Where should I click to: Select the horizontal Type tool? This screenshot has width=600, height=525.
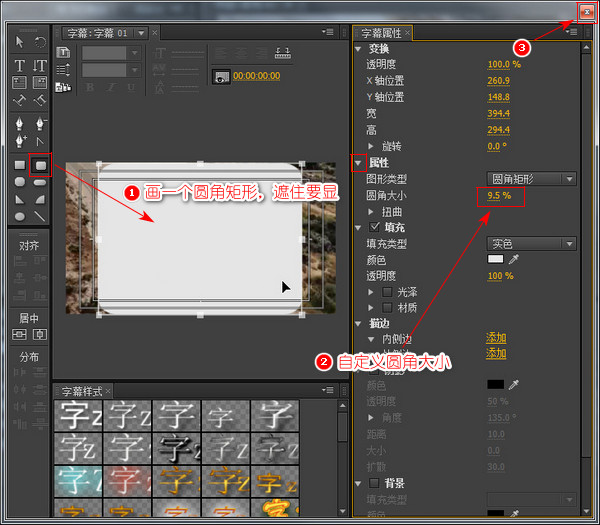pos(19,65)
